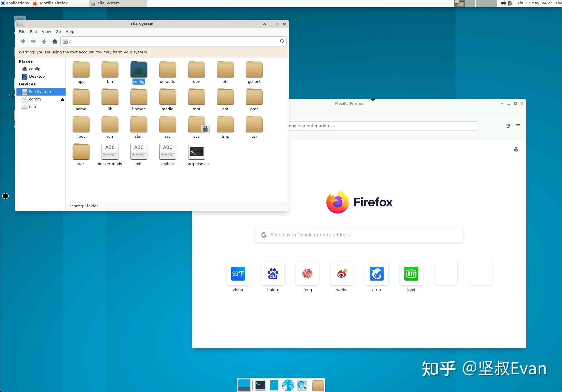
Task: Select the libexec folder
Action: [139, 100]
